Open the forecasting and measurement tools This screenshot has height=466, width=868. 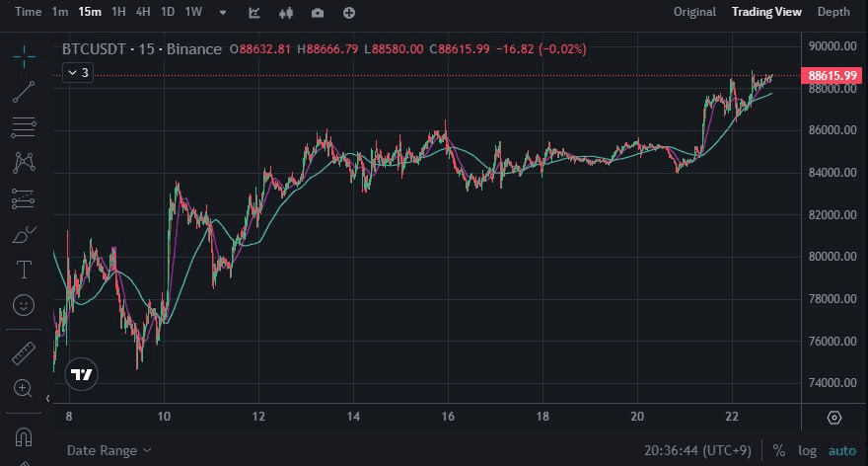tap(24, 198)
